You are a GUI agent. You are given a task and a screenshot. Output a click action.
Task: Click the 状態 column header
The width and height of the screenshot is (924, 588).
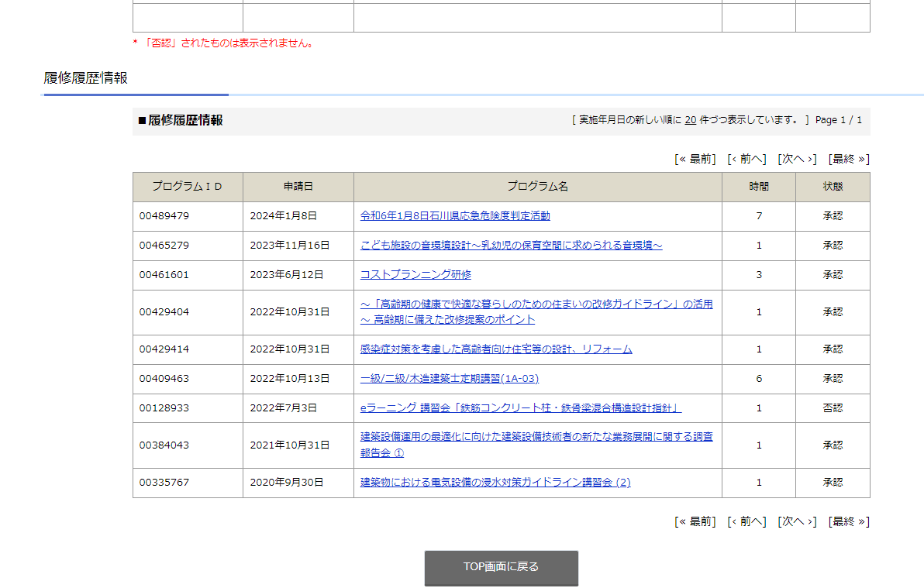833,187
